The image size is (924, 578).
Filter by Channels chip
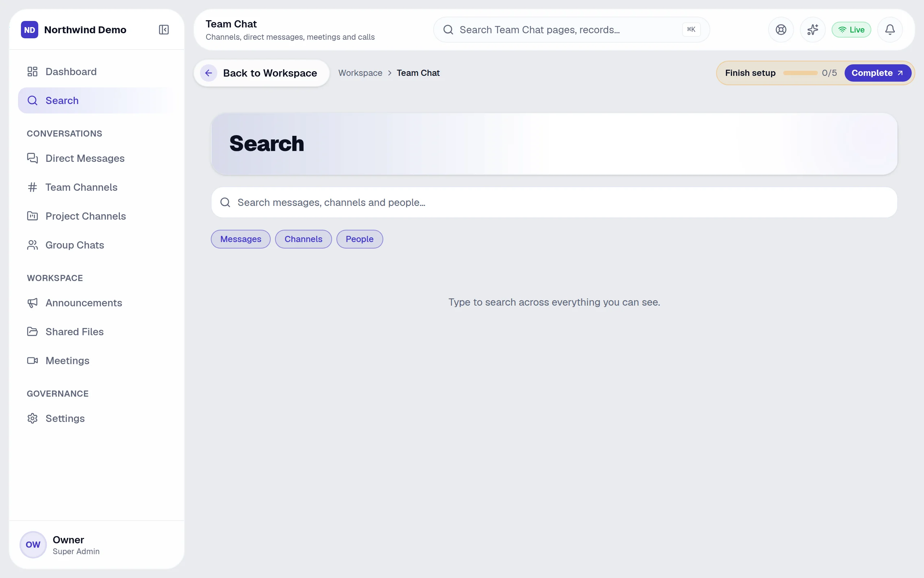303,239
